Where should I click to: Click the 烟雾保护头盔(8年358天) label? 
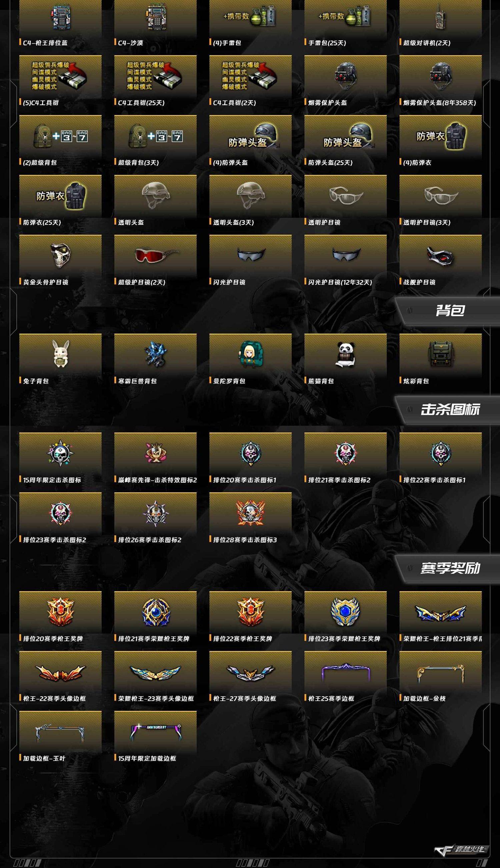[439, 103]
